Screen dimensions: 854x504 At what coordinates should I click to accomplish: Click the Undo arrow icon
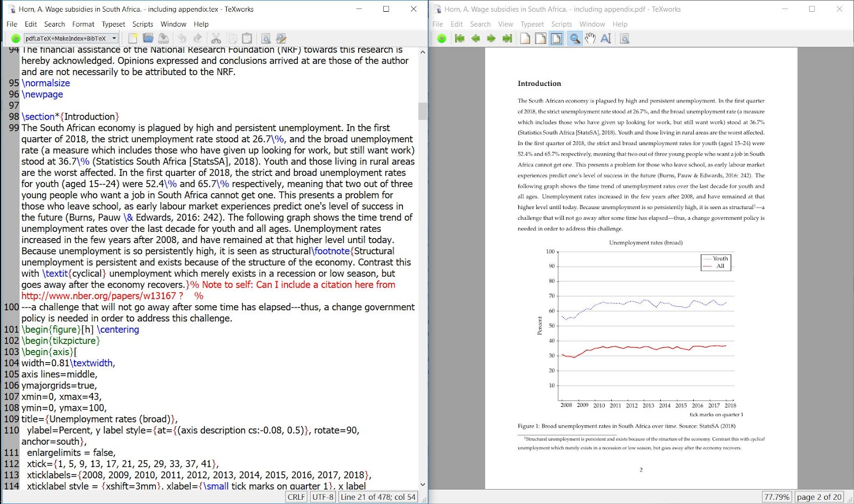(x=182, y=38)
